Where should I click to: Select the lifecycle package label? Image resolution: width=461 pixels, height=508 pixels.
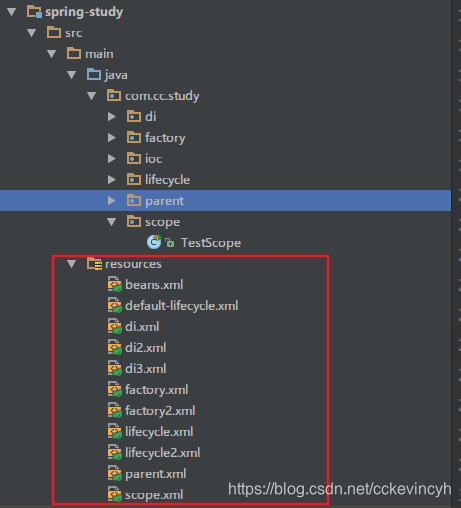(168, 180)
